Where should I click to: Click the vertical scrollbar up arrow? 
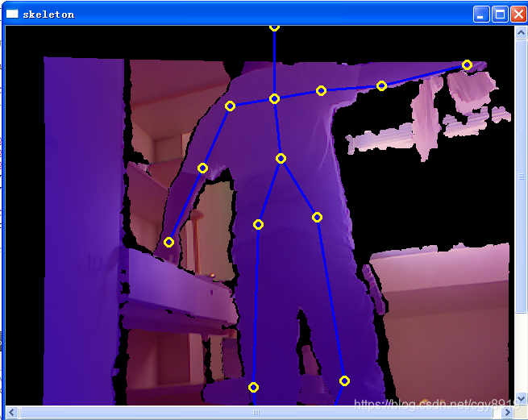click(521, 33)
